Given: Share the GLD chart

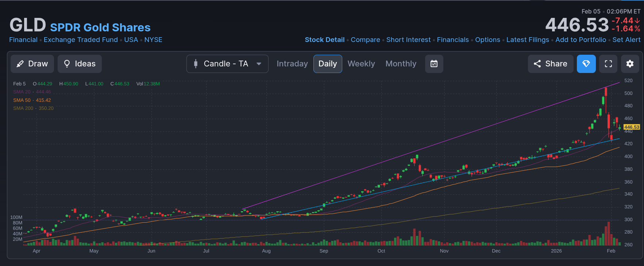Looking at the screenshot, I should coord(550,64).
